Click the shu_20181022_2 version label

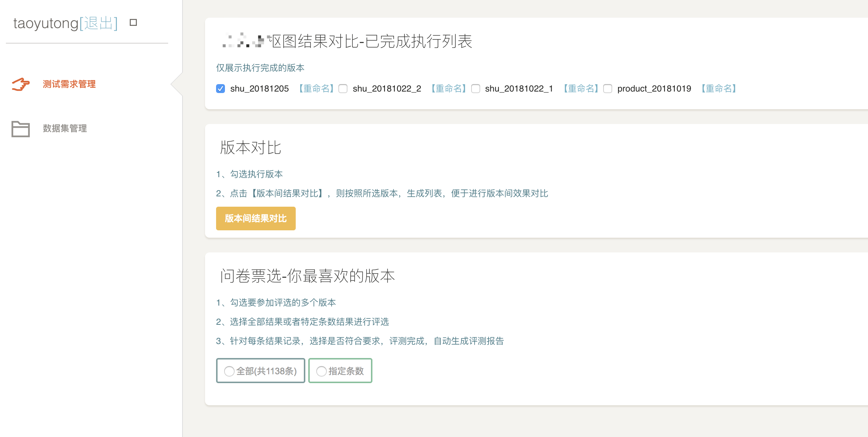coord(387,89)
